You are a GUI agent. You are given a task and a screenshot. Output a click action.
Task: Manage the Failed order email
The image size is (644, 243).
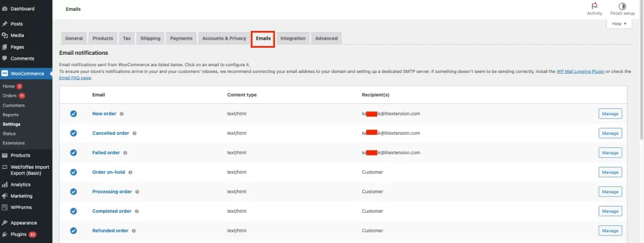pyautogui.click(x=610, y=152)
